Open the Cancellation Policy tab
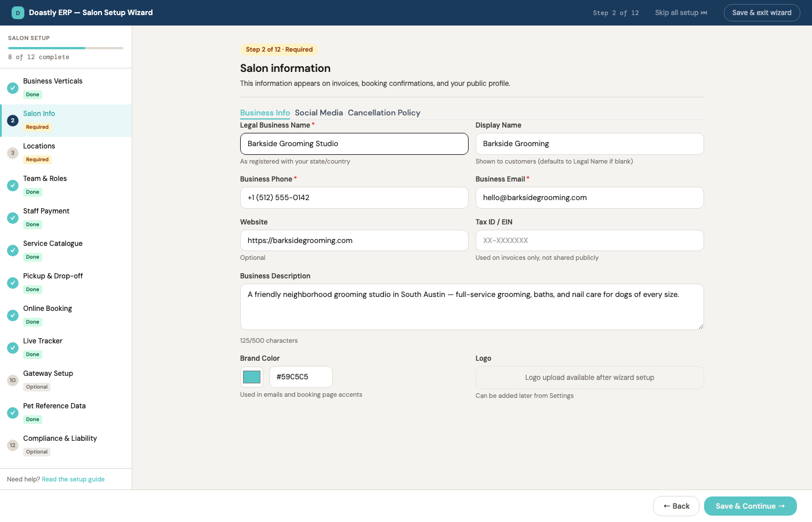The height and width of the screenshot is (522, 812). coord(384,113)
